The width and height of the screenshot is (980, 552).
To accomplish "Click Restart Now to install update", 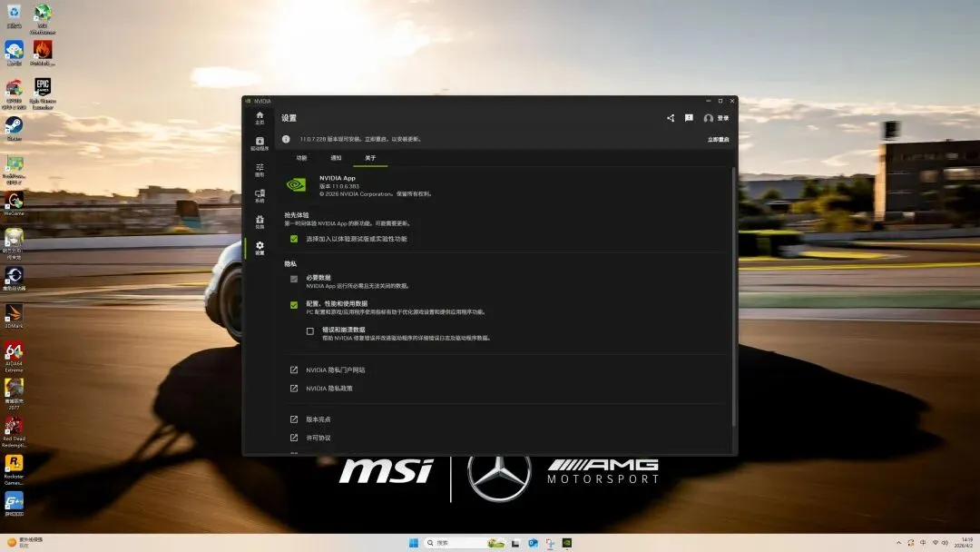I will coord(718,140).
